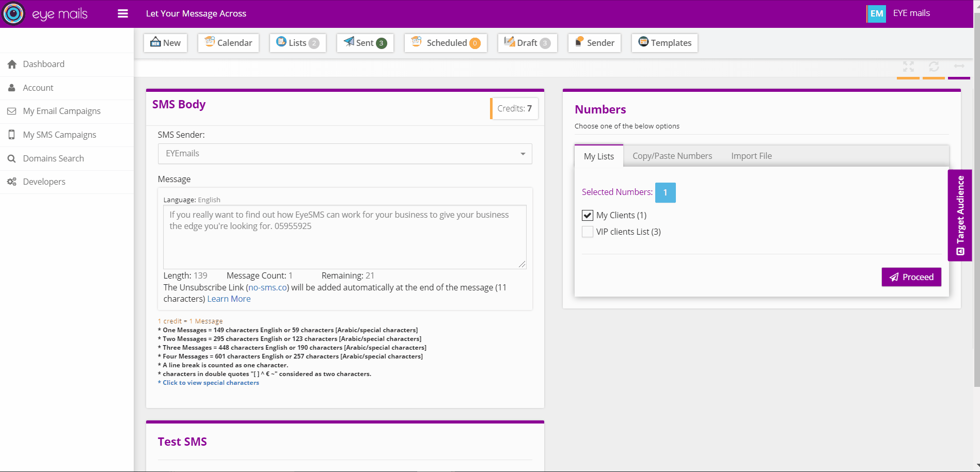Screen dimensions: 980x472
Task: View Scheduled SMS campaigns
Action: coord(446,43)
